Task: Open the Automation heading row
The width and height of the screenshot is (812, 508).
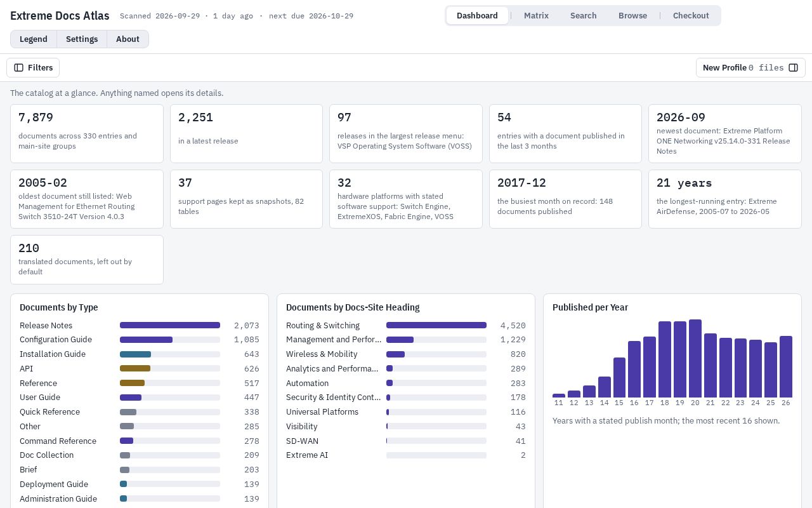Action: point(406,383)
